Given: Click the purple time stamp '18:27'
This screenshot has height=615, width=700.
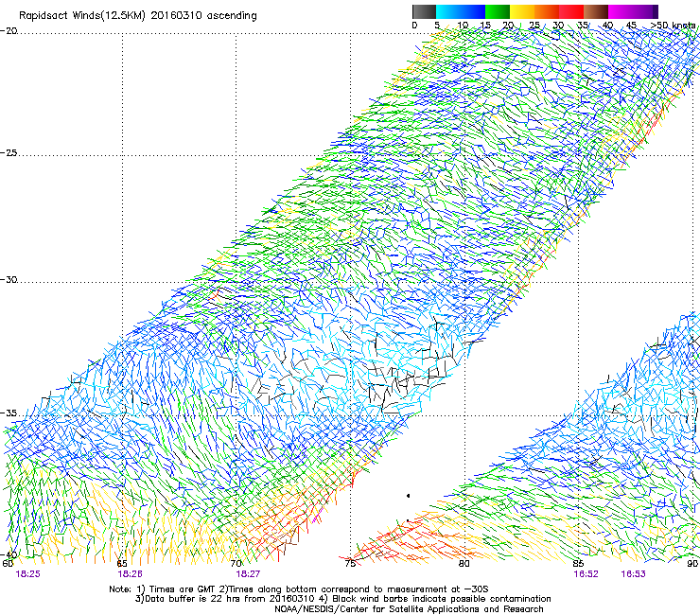Looking at the screenshot, I should coord(248,574).
